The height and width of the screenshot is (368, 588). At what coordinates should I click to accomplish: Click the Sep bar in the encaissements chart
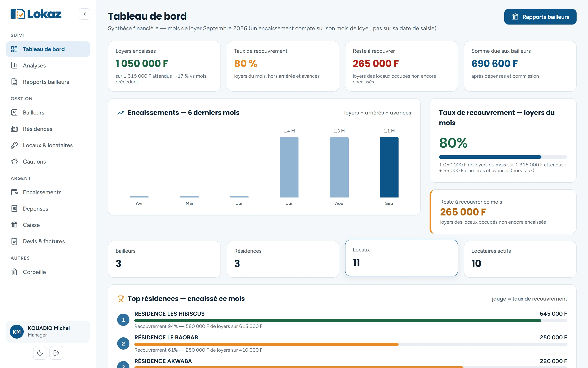click(389, 167)
